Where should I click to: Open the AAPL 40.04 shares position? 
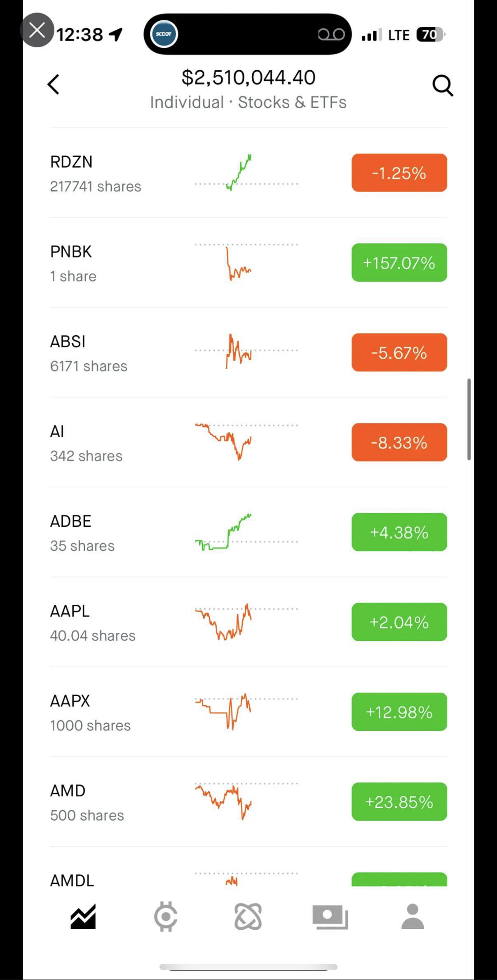click(x=248, y=622)
